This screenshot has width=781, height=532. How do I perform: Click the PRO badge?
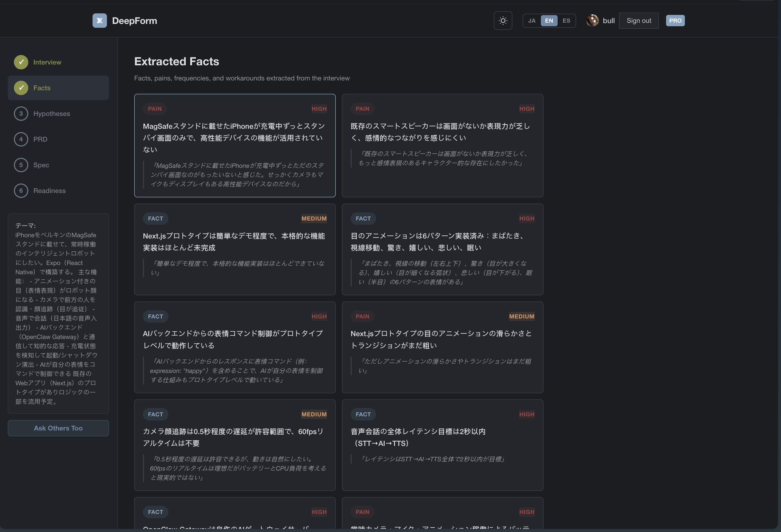[676, 21]
